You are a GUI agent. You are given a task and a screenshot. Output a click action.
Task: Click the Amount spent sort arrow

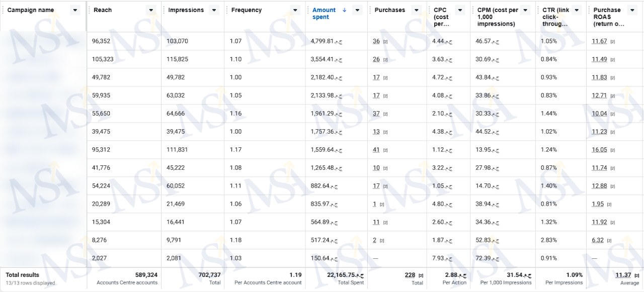(345, 10)
